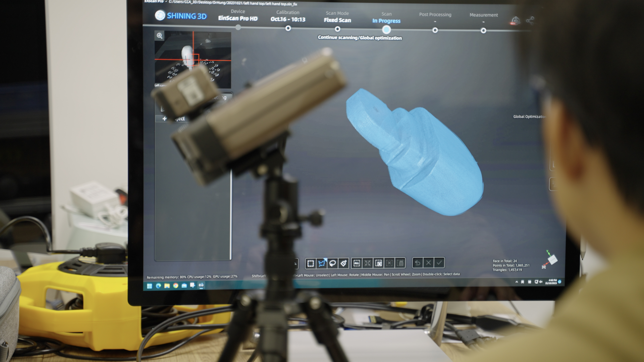Viewport: 644px width, 362px height.
Task: Go to the Post Processing step
Action: [435, 17]
